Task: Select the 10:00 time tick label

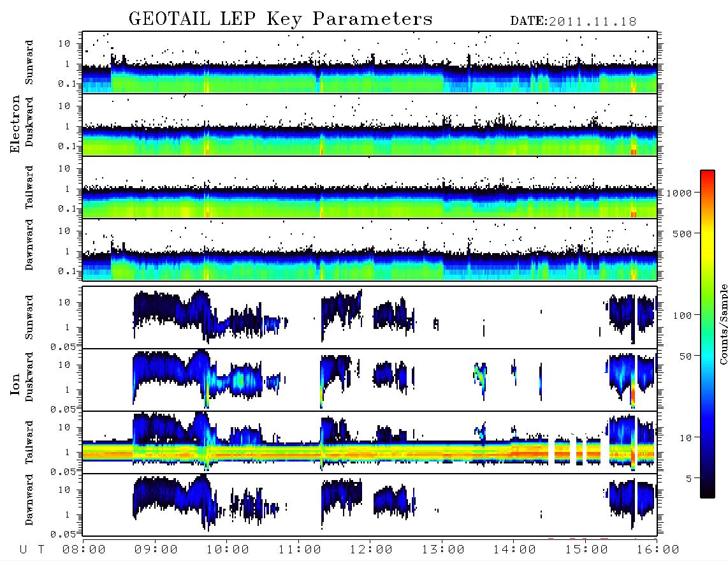Action: tap(228, 550)
